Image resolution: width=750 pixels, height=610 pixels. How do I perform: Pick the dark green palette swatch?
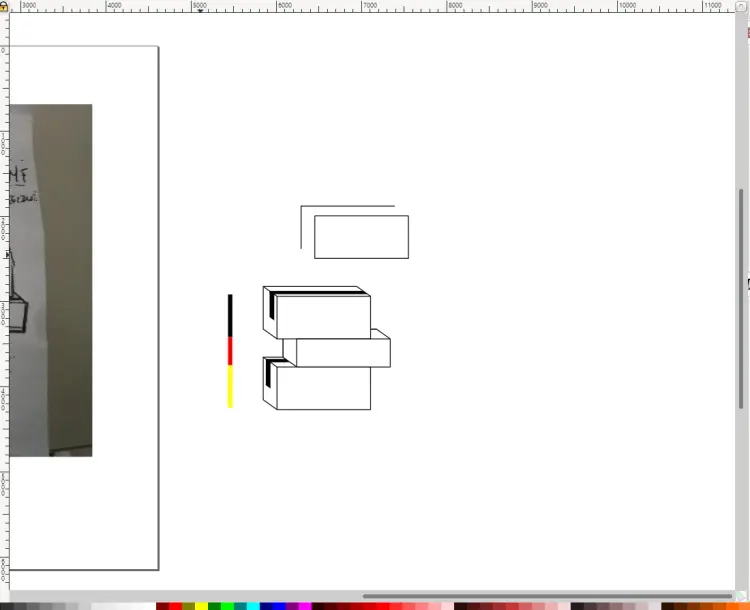214,607
